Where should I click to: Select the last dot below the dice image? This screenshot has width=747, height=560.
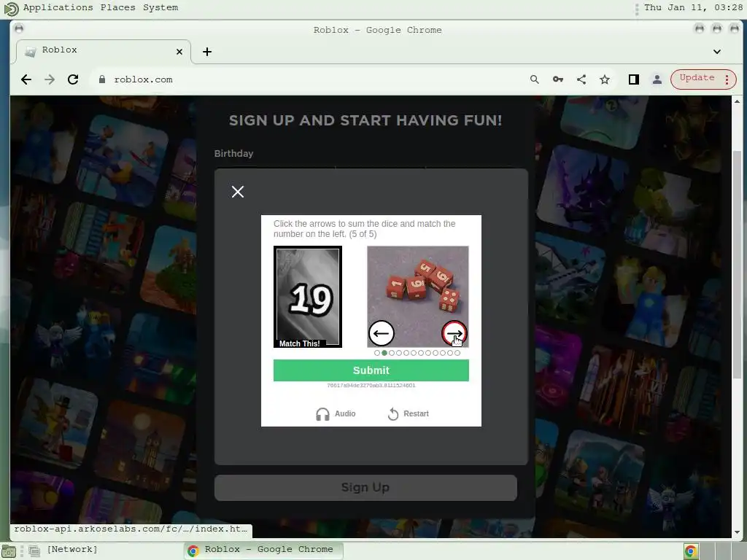(x=457, y=353)
